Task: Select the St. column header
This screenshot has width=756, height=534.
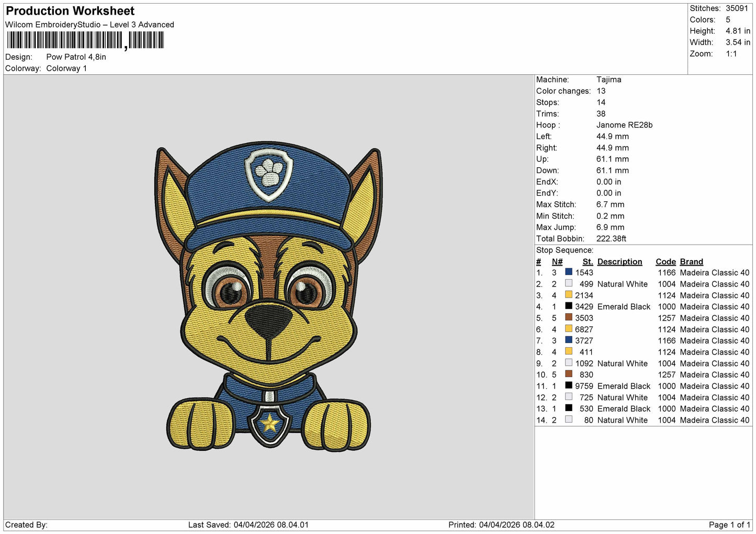Action: point(588,262)
